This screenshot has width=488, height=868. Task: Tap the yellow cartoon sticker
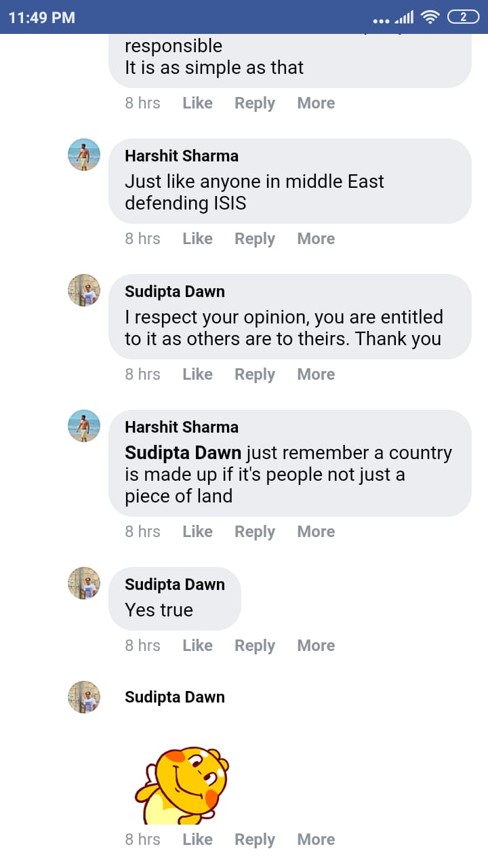point(182,785)
